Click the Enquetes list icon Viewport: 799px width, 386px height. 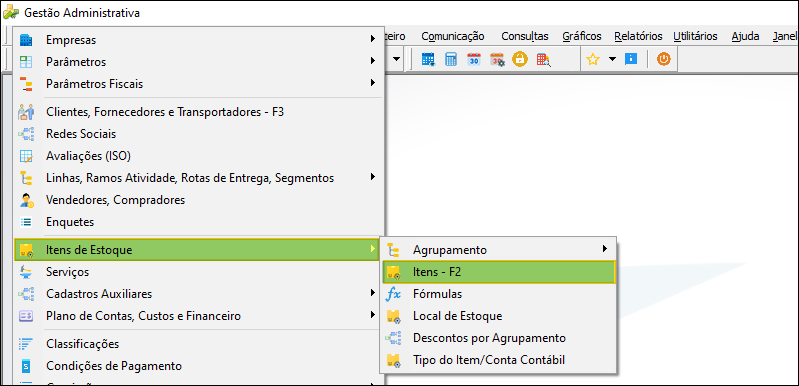coord(25,222)
